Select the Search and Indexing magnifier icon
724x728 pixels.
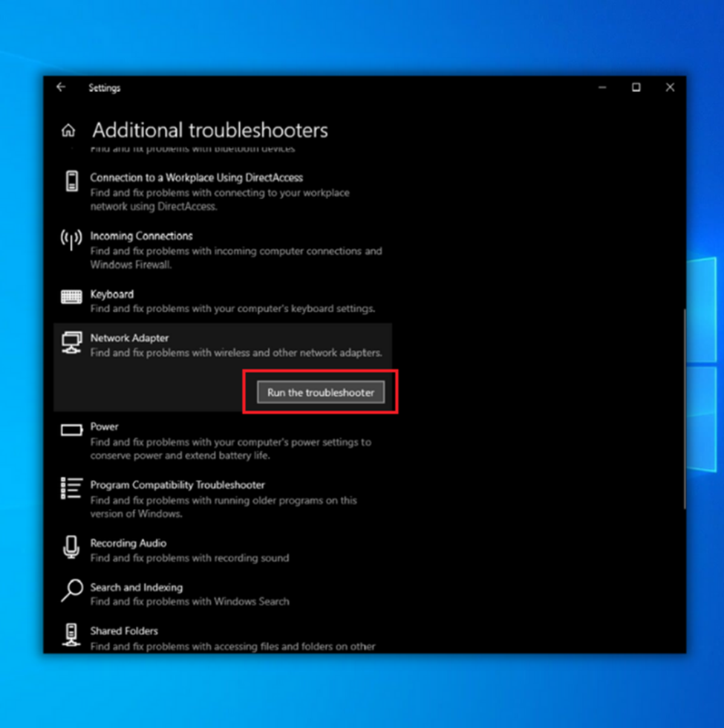click(x=72, y=590)
